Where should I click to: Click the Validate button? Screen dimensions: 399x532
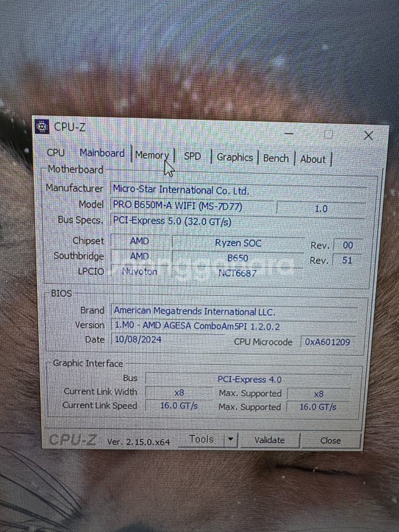[x=270, y=441]
